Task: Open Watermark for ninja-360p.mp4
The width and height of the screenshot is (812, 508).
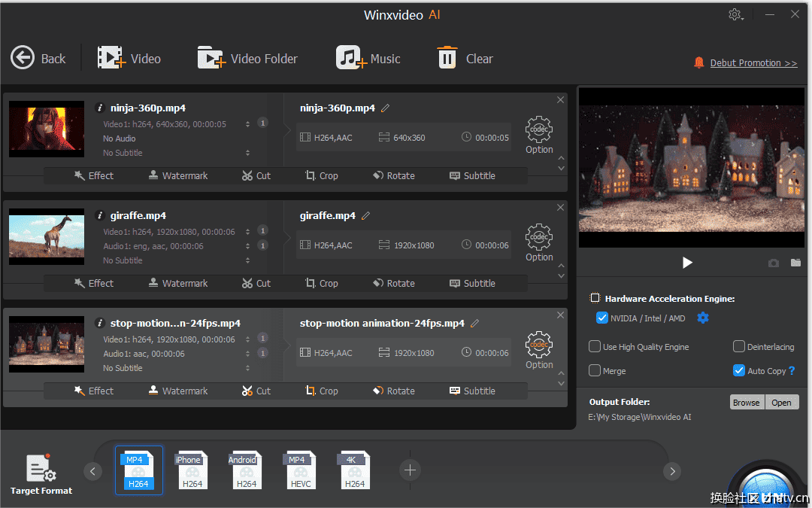Action: (178, 175)
